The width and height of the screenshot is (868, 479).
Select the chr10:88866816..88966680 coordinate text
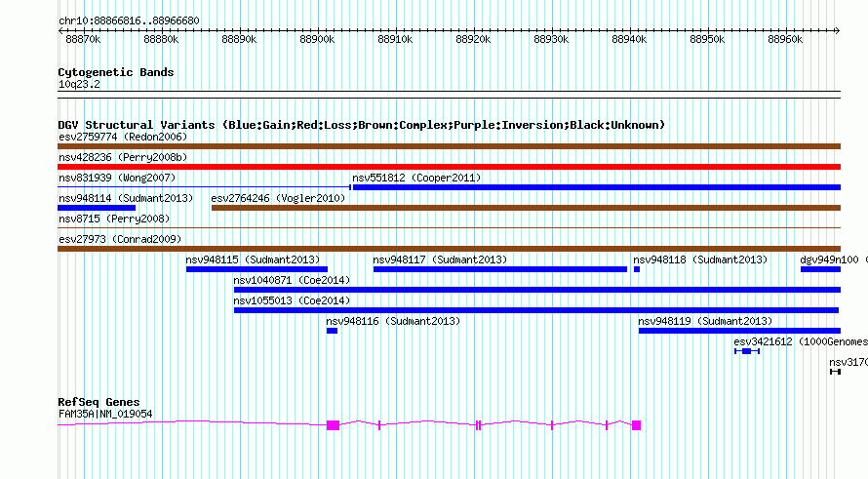pyautogui.click(x=129, y=20)
